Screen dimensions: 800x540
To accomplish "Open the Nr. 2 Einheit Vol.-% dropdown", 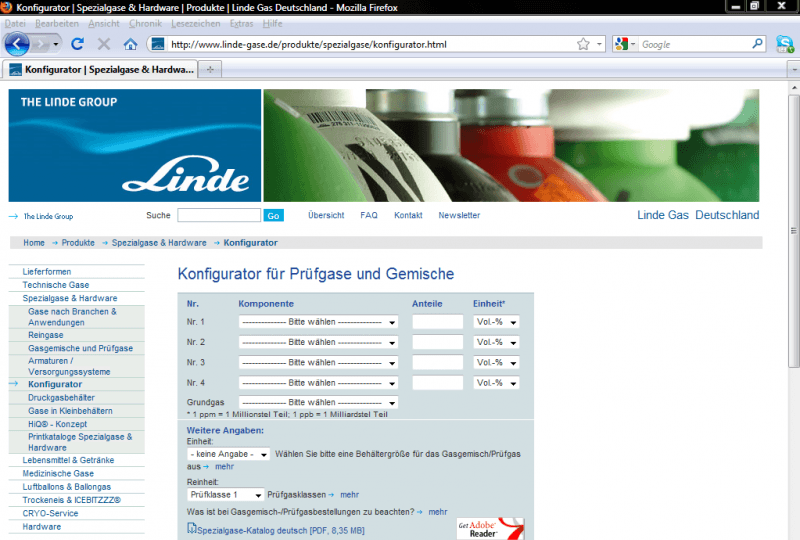I will click(496, 342).
